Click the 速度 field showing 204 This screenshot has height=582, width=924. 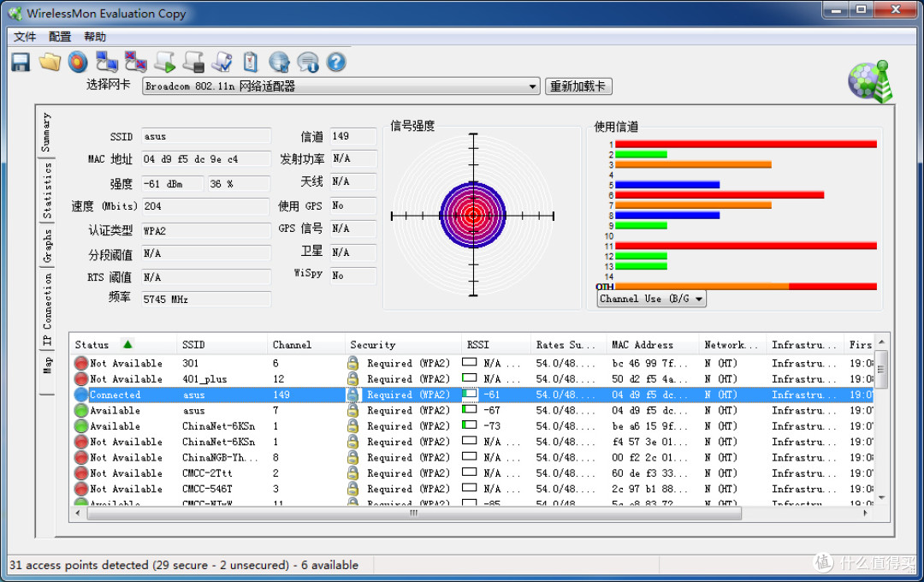(x=206, y=206)
